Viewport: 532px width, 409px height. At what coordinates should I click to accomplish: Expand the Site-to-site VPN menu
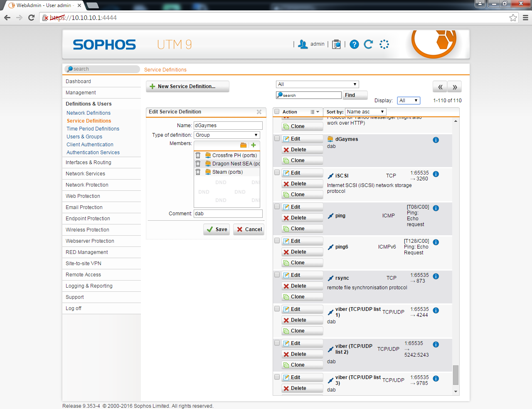(x=102, y=264)
